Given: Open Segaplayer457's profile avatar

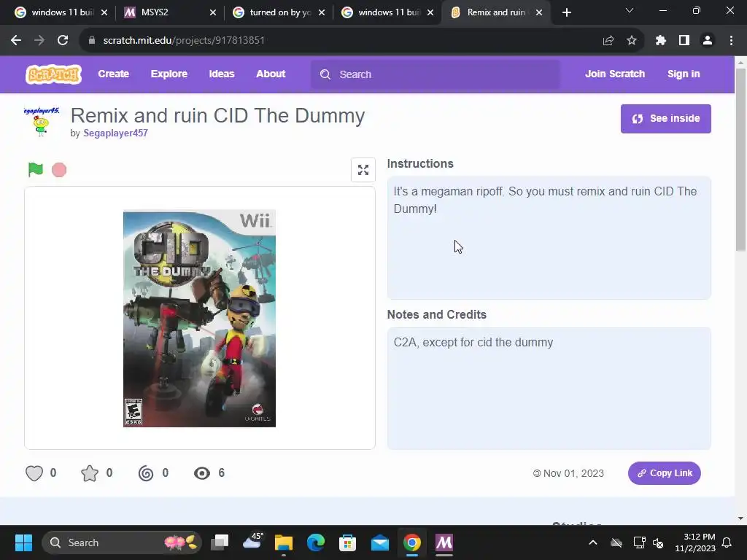Looking at the screenshot, I should [x=42, y=122].
